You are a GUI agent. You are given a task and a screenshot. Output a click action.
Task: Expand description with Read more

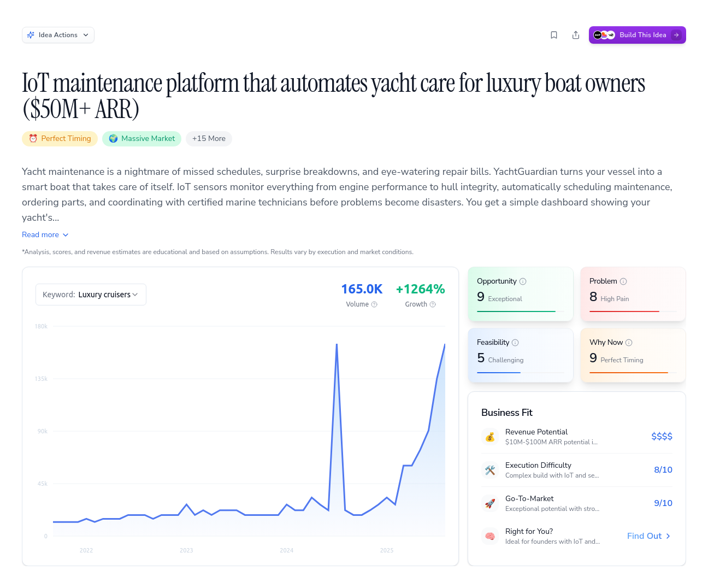tap(45, 234)
